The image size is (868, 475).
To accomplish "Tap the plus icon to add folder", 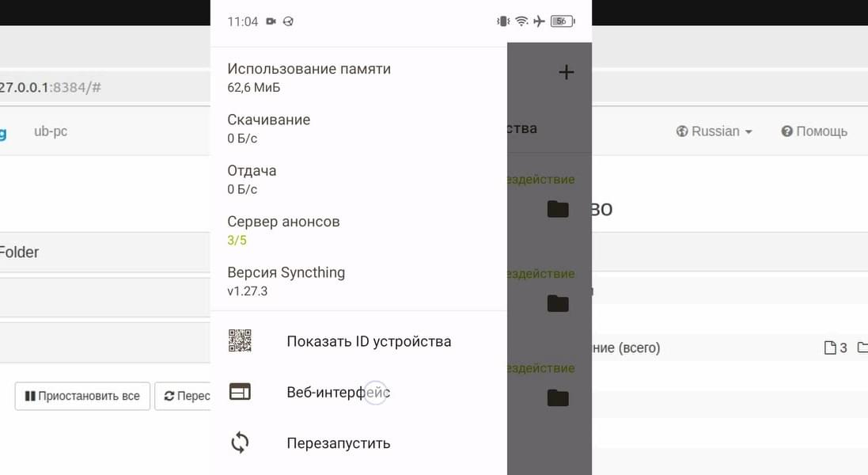I will point(566,72).
